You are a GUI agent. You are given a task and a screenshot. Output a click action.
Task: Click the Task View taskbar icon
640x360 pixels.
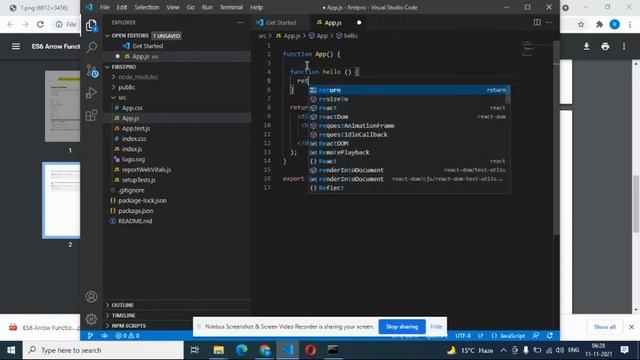(195, 350)
